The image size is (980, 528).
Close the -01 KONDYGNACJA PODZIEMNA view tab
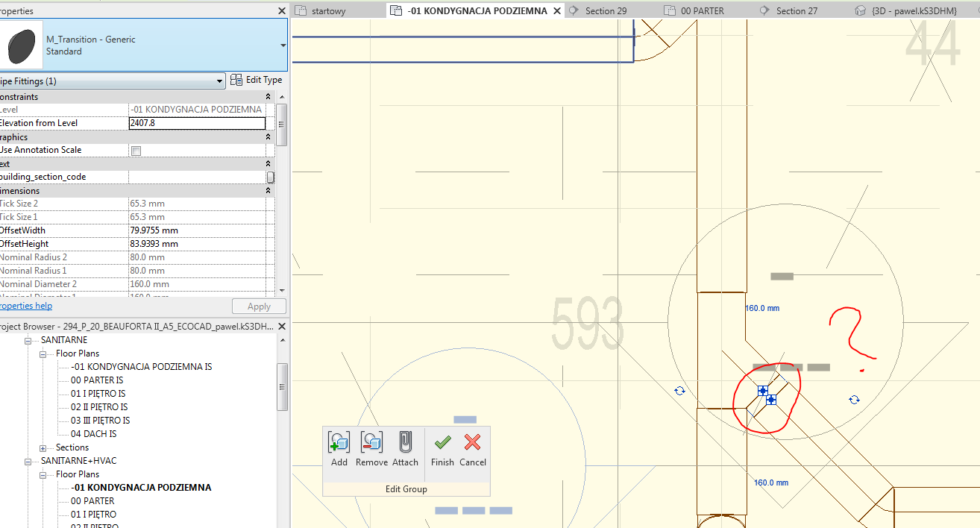tap(558, 11)
